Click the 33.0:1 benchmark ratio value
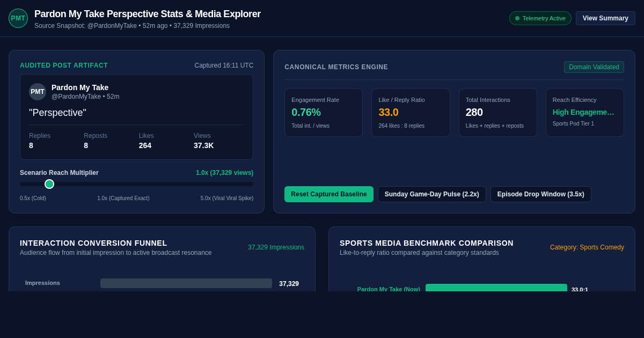The height and width of the screenshot is (338, 644). [x=580, y=289]
